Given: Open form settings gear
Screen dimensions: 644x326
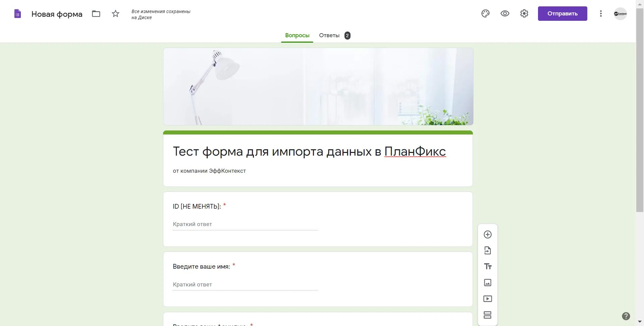Looking at the screenshot, I should [524, 13].
